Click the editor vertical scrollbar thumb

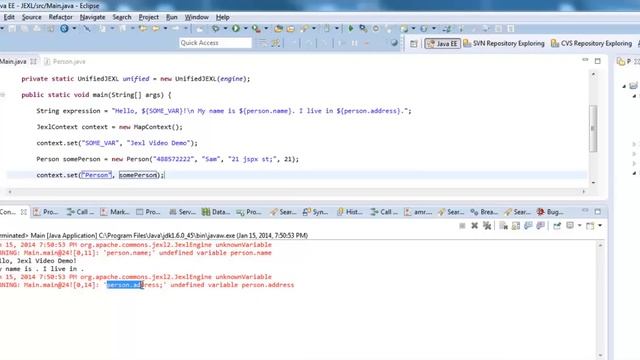click(593, 128)
